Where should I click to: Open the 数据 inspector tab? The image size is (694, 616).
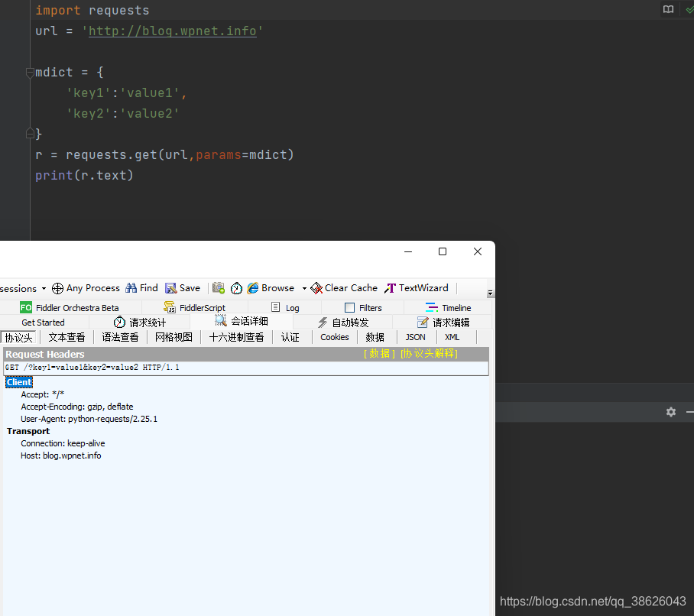[x=375, y=337]
